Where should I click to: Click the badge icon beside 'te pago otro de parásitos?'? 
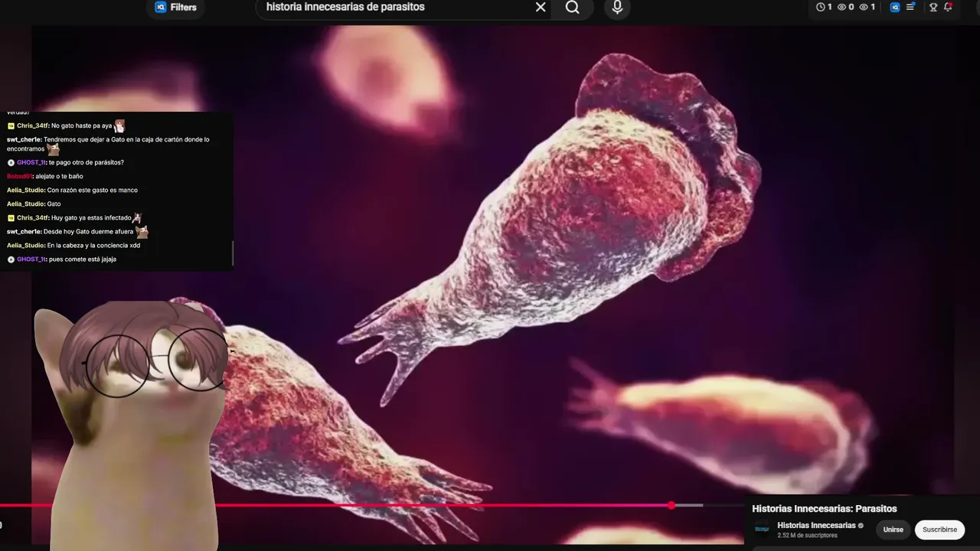(x=11, y=162)
